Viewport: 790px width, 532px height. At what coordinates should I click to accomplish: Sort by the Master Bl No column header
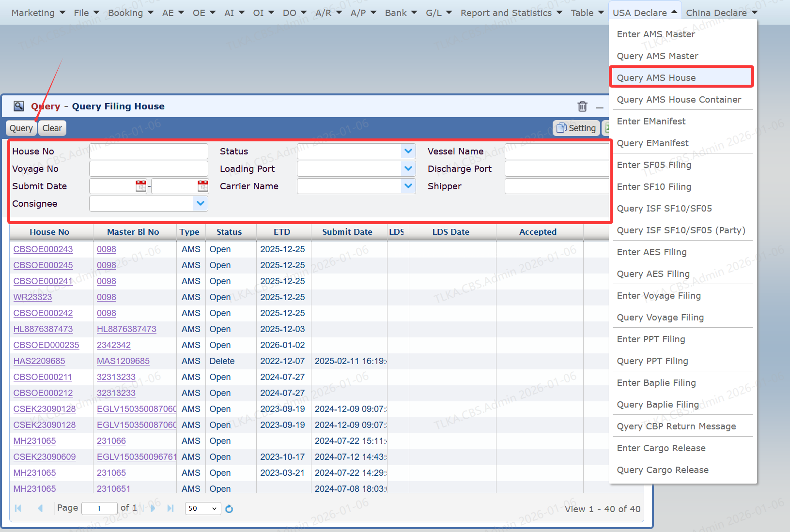click(x=133, y=232)
